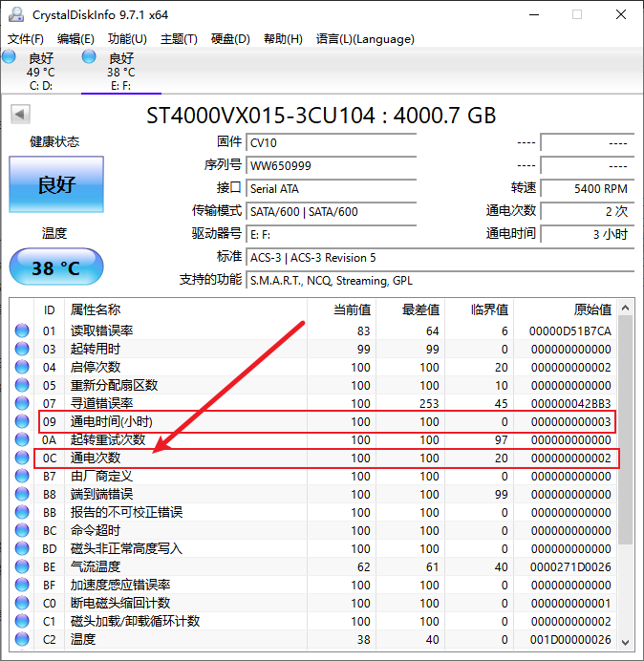Click raw value 00000D51B7CA
644x661 pixels.
pyautogui.click(x=570, y=330)
